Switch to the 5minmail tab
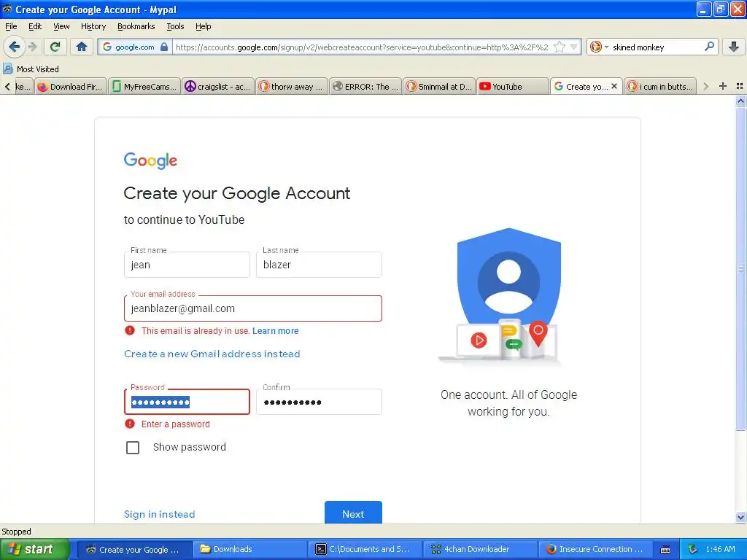The image size is (747, 560). [x=439, y=86]
